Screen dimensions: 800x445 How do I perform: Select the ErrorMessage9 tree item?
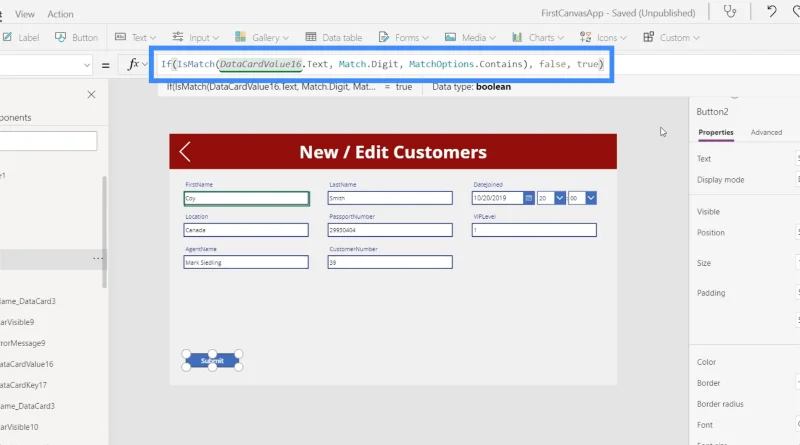coord(22,343)
